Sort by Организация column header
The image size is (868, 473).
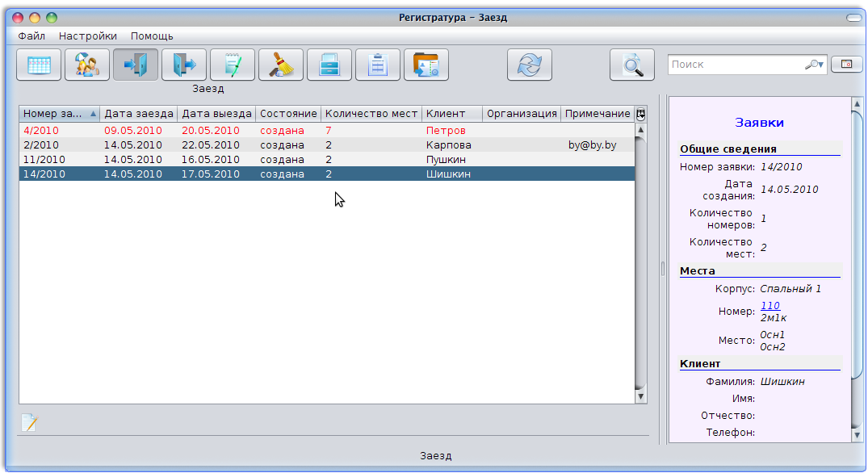[x=522, y=114]
